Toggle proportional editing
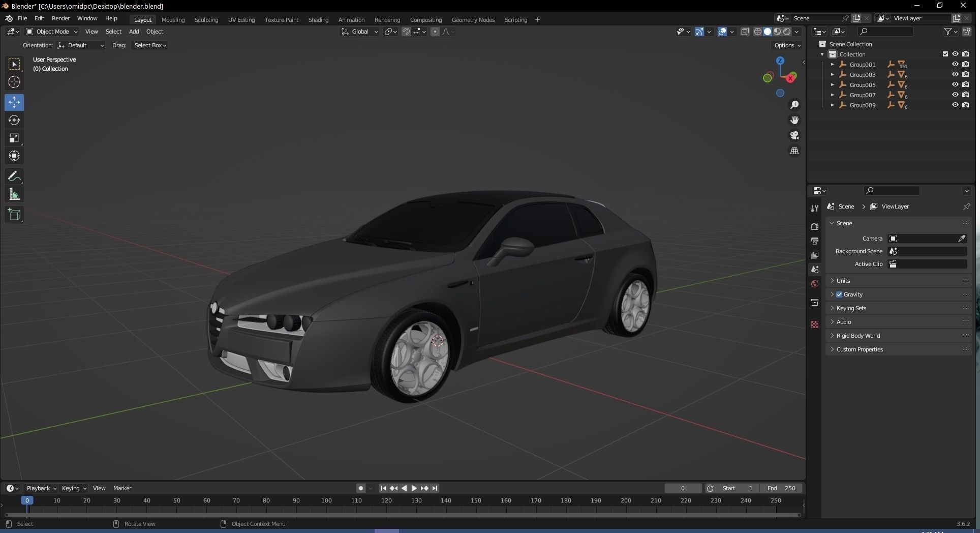The image size is (980, 533). [435, 32]
